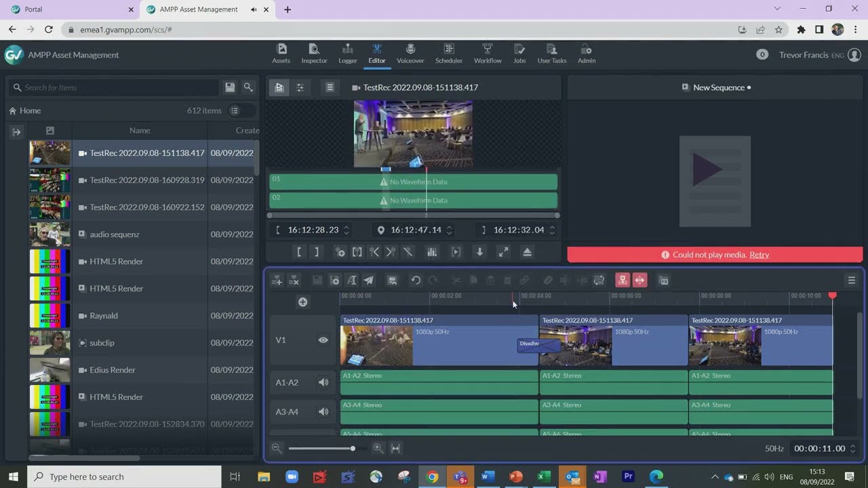Open the Jobs page icon
Image resolution: width=868 pixels, height=488 pixels.
519,54
